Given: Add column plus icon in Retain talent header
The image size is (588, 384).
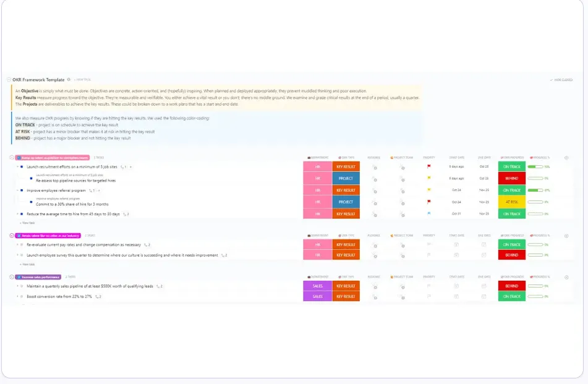Looking at the screenshot, I should [x=566, y=236].
